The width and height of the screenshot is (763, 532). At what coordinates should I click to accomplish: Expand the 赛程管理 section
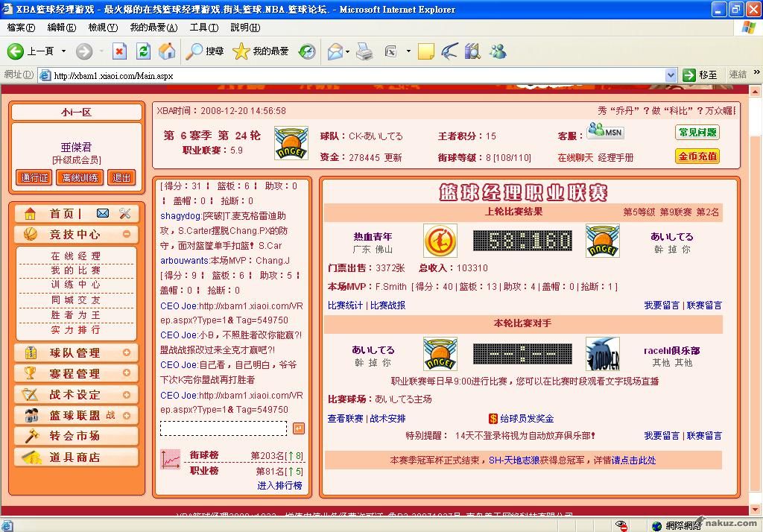click(x=127, y=373)
